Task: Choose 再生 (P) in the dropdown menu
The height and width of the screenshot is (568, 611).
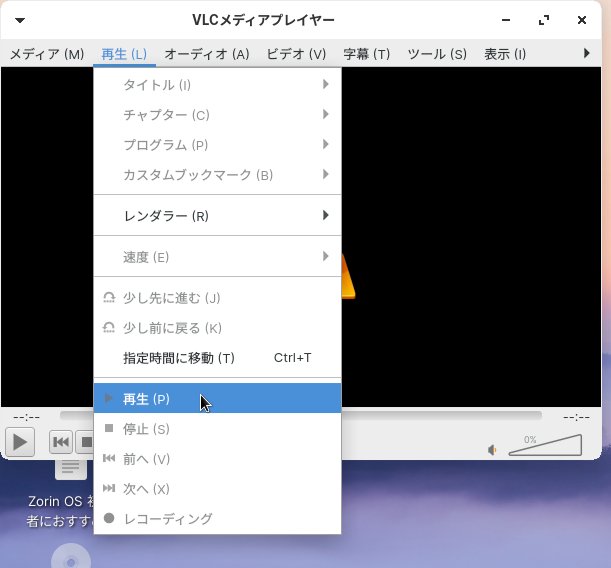Action: tap(217, 398)
